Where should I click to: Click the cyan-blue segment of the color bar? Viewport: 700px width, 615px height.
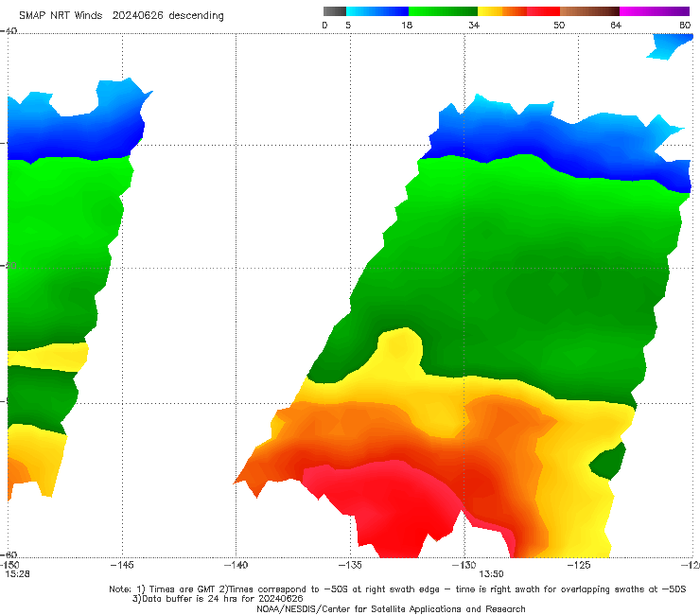click(377, 11)
